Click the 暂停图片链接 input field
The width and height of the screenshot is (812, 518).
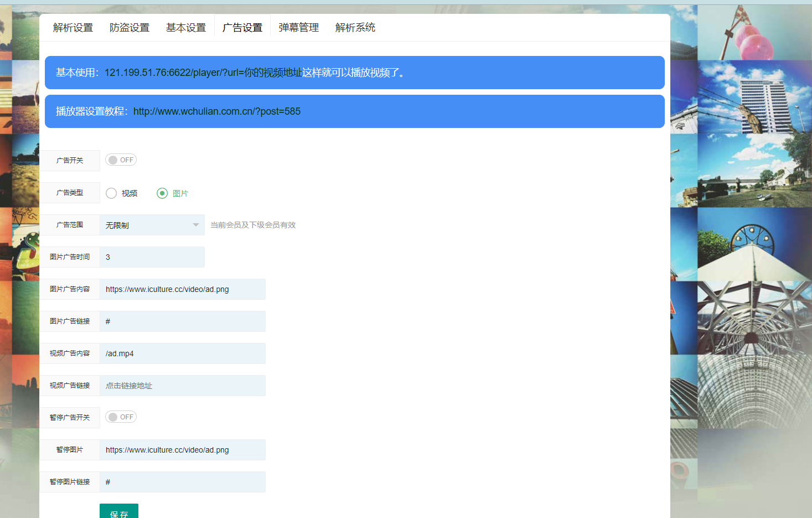[183, 482]
